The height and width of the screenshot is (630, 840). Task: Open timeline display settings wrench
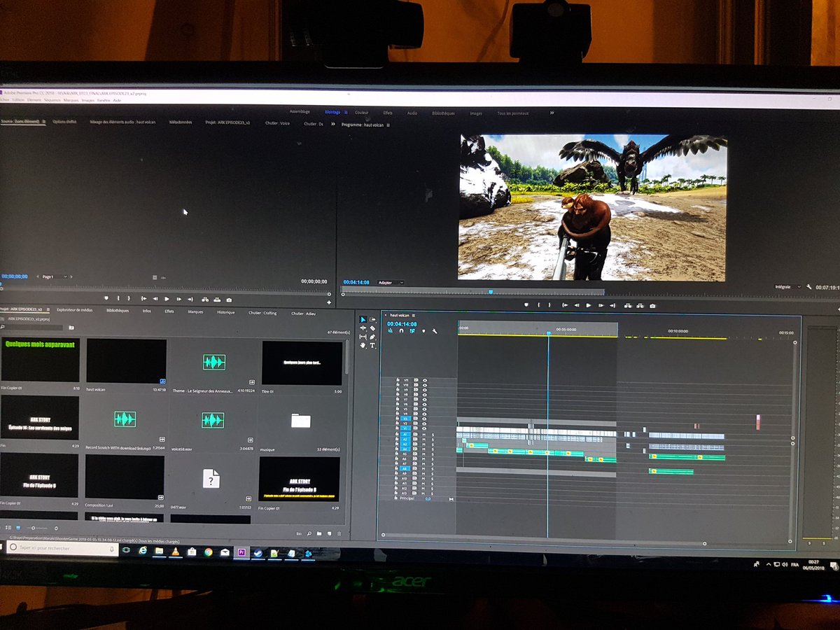pos(435,331)
